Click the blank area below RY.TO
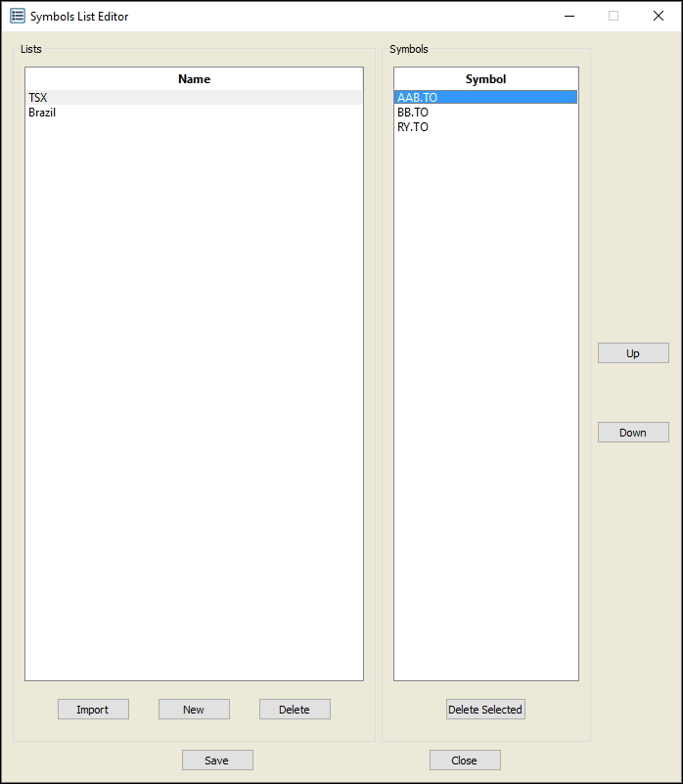This screenshot has width=683, height=784. point(485,392)
